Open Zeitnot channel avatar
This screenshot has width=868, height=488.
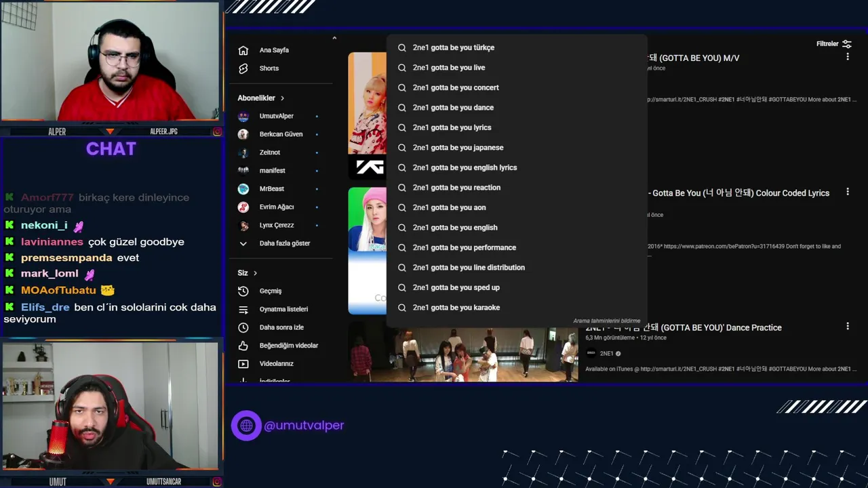coord(243,152)
